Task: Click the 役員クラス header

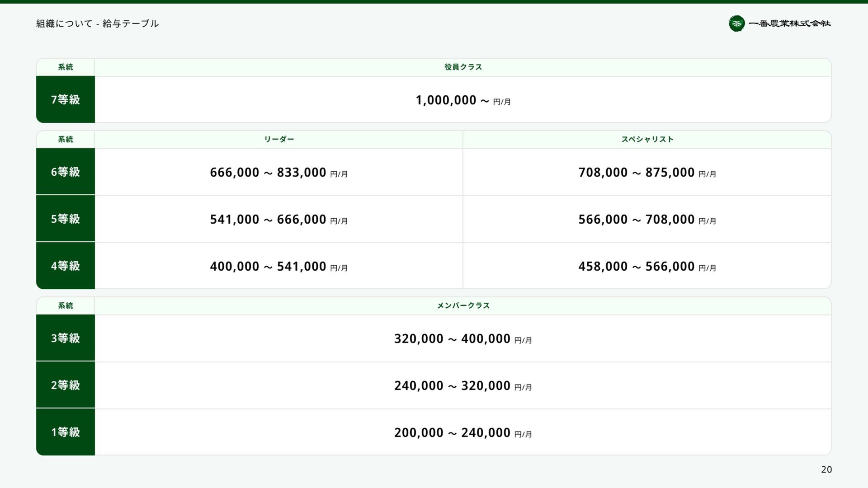Action: (463, 67)
